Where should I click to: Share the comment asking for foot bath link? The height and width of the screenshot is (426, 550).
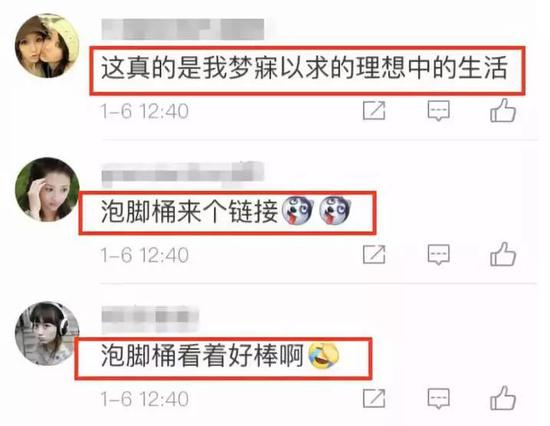click(x=374, y=254)
